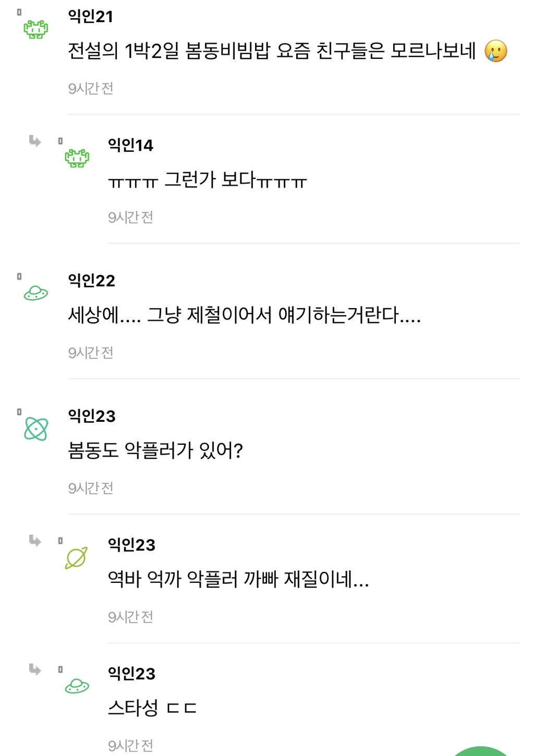Tap reply arrow beside "스타성 ㄷㄷ" reply

pos(35,669)
